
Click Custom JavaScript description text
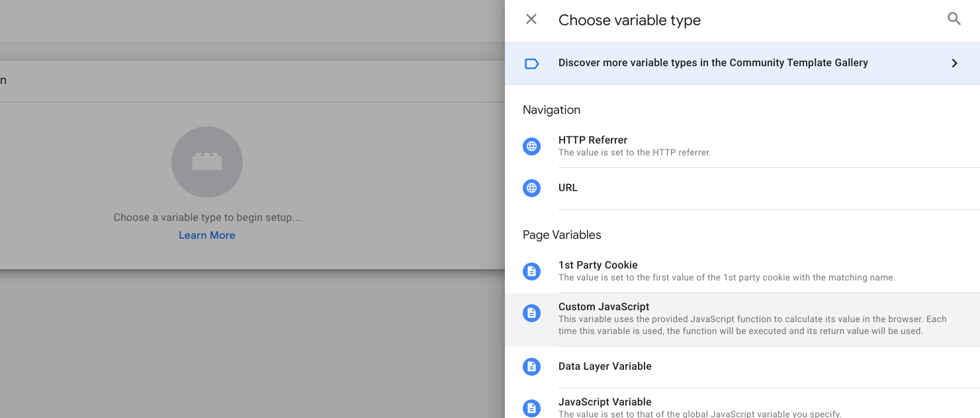point(752,325)
